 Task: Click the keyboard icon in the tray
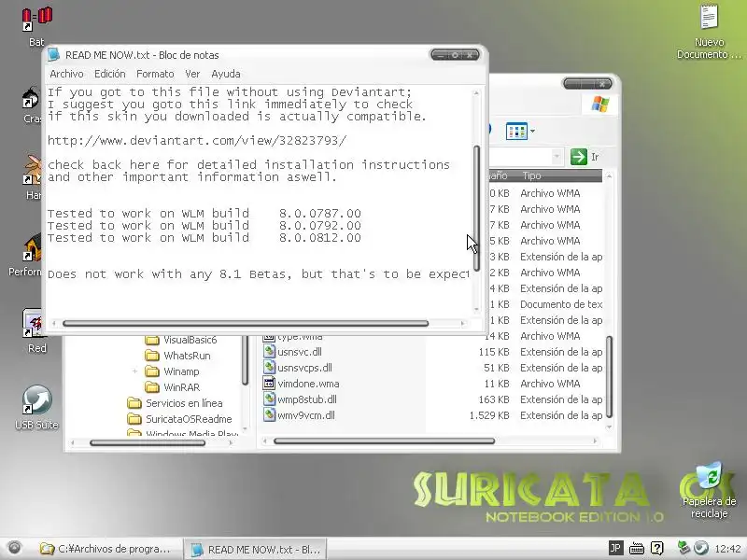click(636, 549)
